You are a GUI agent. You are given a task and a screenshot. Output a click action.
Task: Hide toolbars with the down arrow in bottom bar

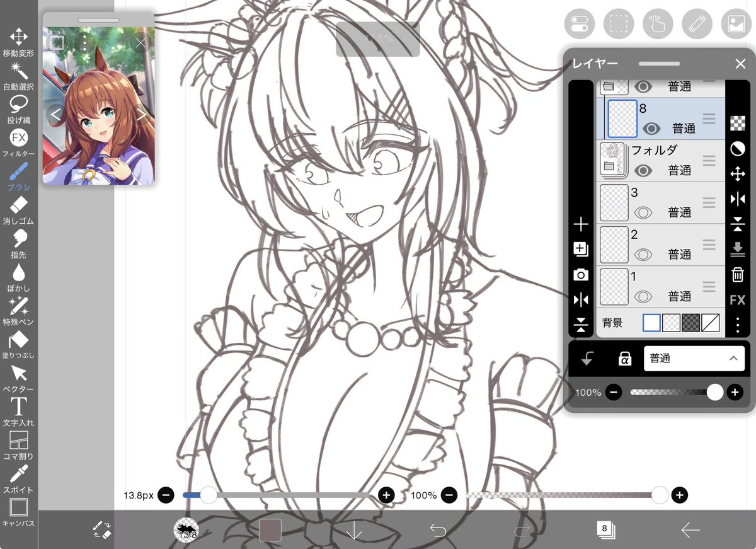[x=354, y=531]
